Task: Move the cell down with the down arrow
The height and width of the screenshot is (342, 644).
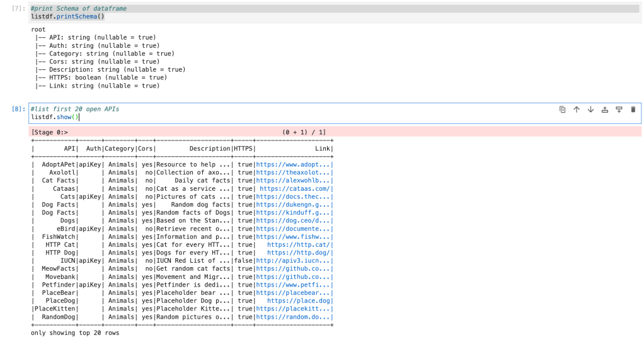Action: pyautogui.click(x=590, y=110)
